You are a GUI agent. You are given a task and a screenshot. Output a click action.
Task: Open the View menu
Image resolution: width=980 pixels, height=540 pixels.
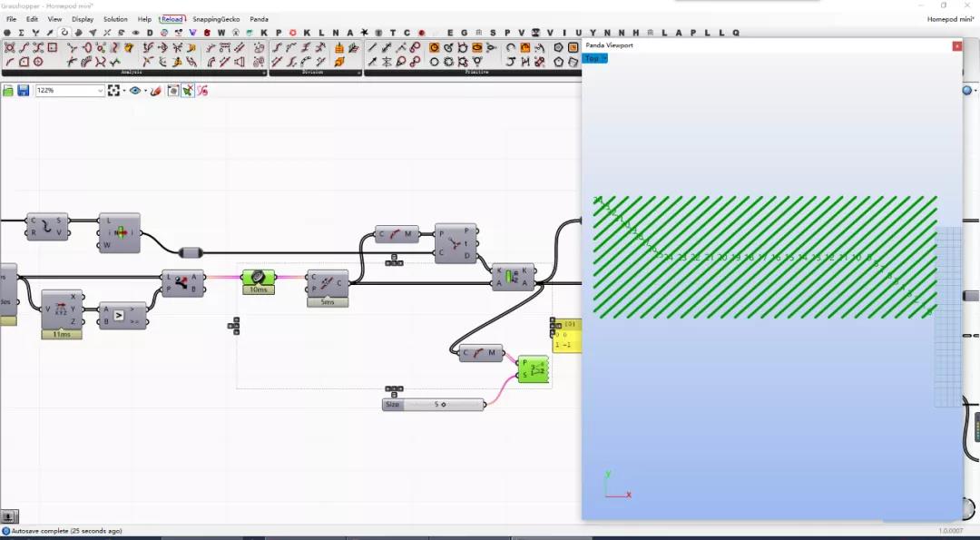[x=54, y=19]
